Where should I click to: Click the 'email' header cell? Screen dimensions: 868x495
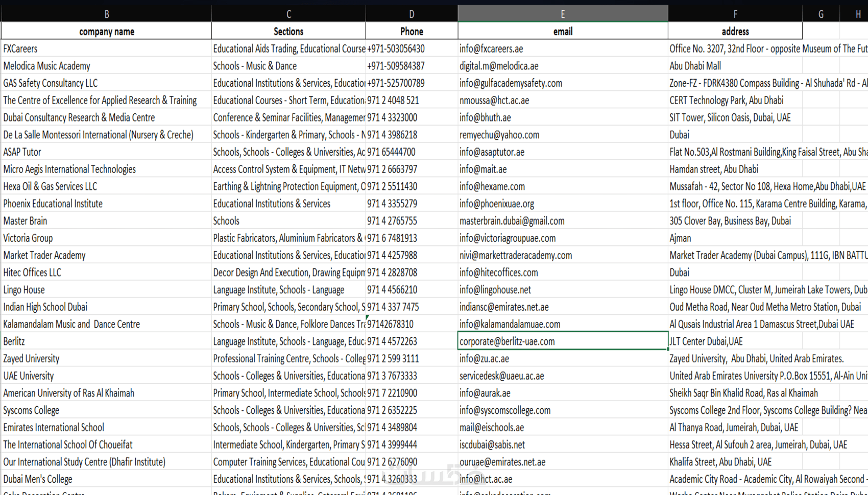point(563,31)
